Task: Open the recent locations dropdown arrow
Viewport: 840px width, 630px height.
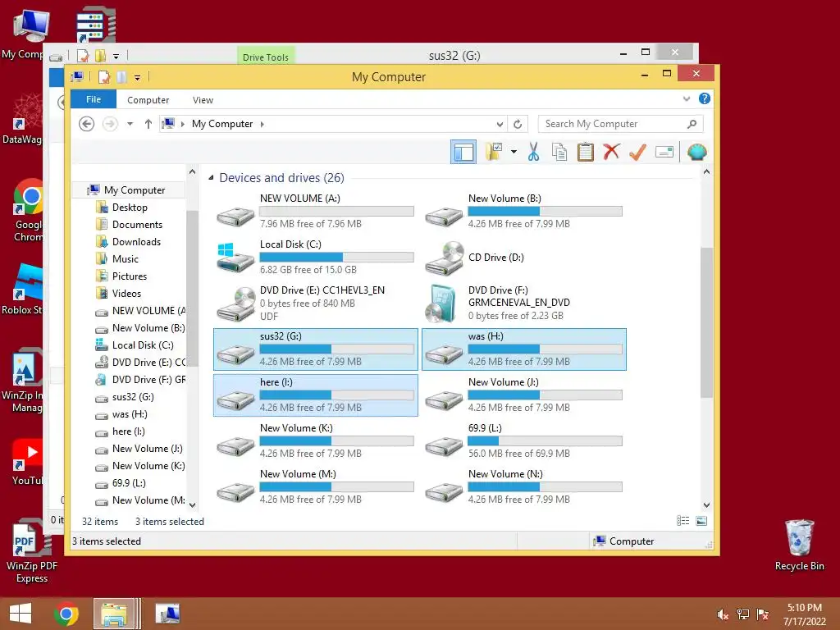Action: tap(130, 125)
